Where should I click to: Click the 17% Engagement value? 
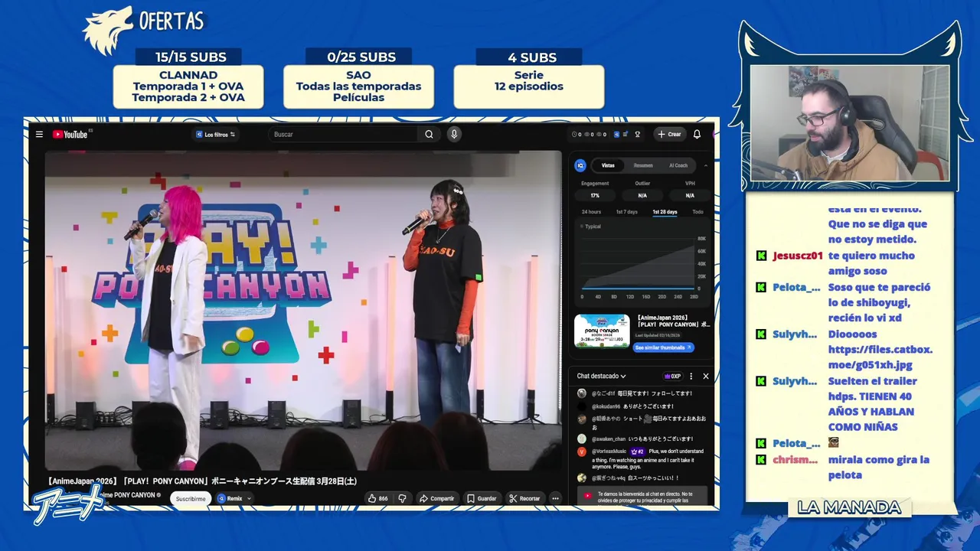(595, 196)
